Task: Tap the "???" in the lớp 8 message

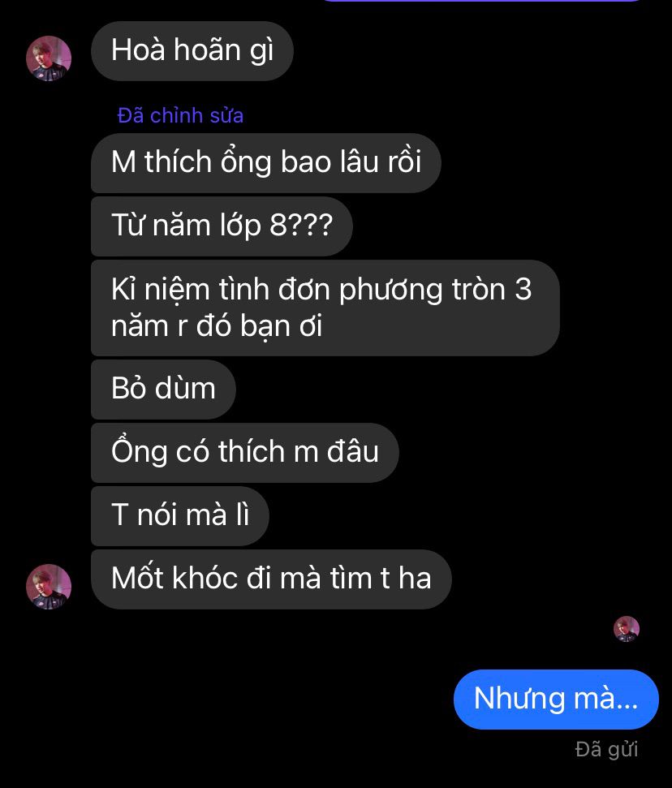Action: (x=311, y=225)
